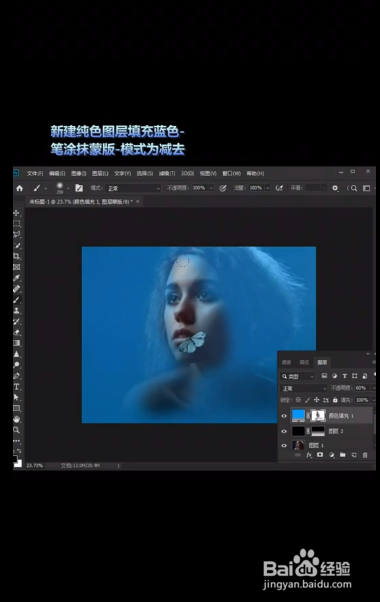
Task: Select the Healing Brush tool
Action: (17, 289)
